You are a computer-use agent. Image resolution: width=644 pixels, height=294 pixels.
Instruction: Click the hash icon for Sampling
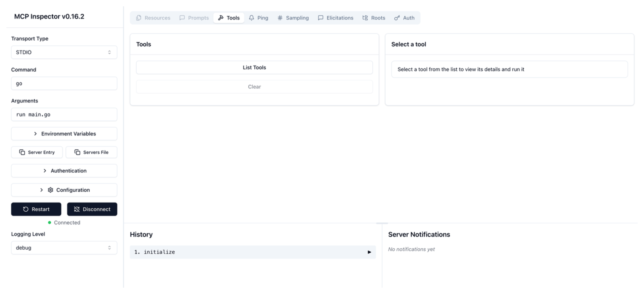point(280,18)
